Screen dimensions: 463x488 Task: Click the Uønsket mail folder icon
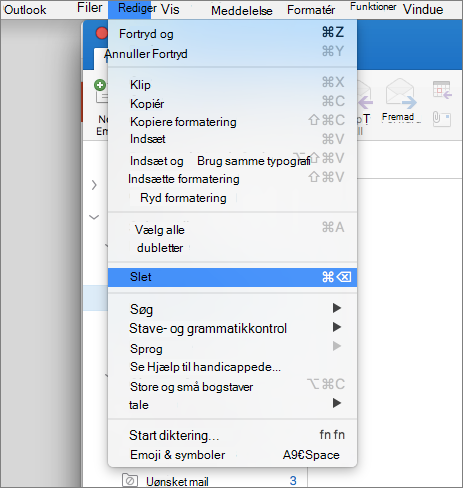coord(130,480)
